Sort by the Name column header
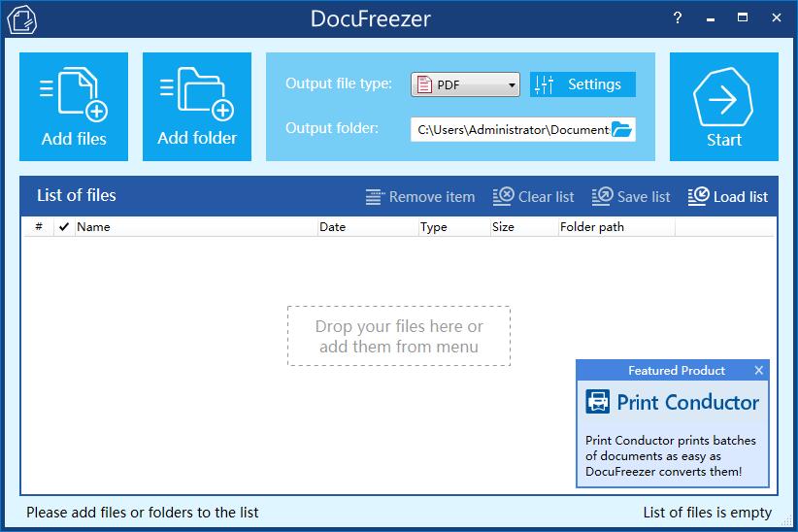798x532 pixels. [x=196, y=227]
